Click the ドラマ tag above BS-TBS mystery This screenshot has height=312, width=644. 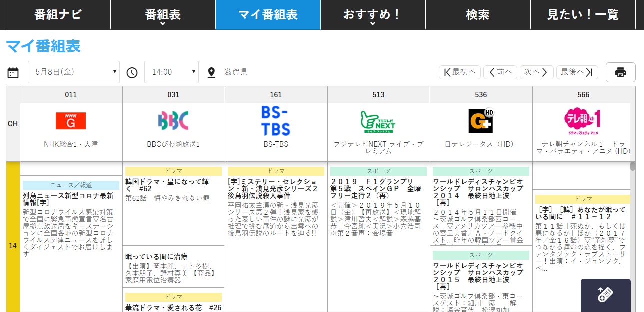pyautogui.click(x=276, y=171)
